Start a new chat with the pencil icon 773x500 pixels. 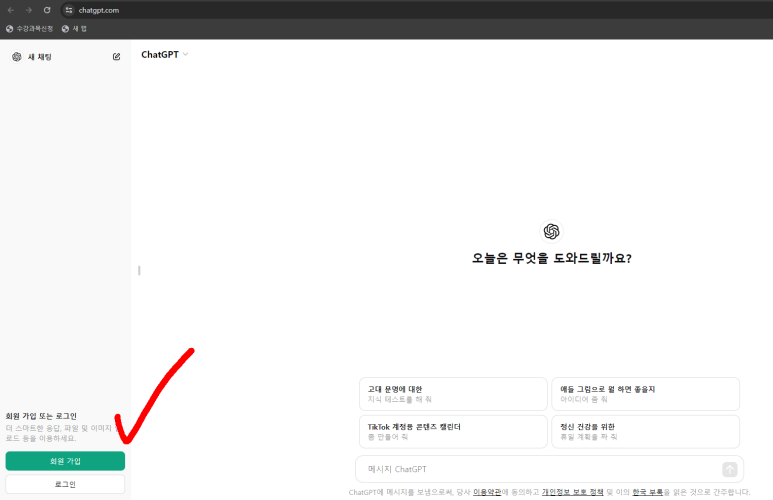pyautogui.click(x=116, y=57)
